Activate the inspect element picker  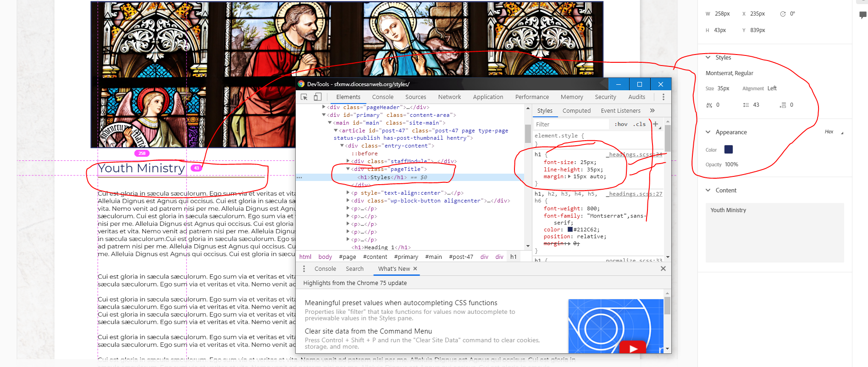(x=304, y=97)
